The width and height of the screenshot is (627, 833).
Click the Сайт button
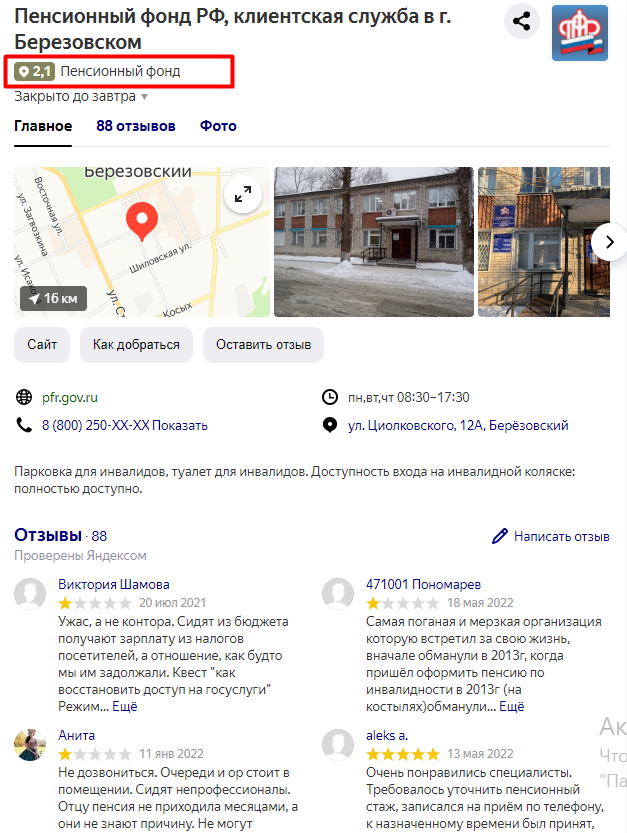pyautogui.click(x=42, y=345)
